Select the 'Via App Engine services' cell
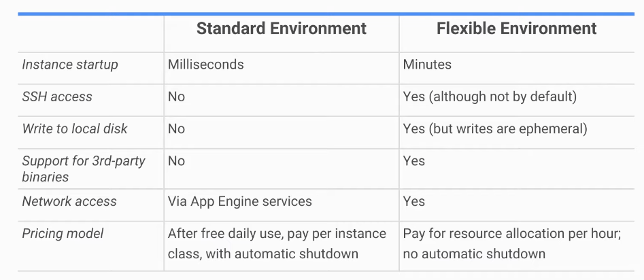Viewport: 644px width, 280px height. (x=239, y=201)
